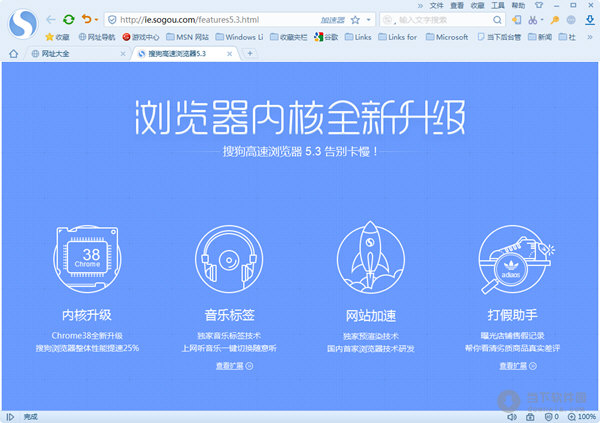Expand the screenshot tool dropdown arrow
Image resolution: width=600 pixels, height=423 pixels.
click(x=542, y=20)
